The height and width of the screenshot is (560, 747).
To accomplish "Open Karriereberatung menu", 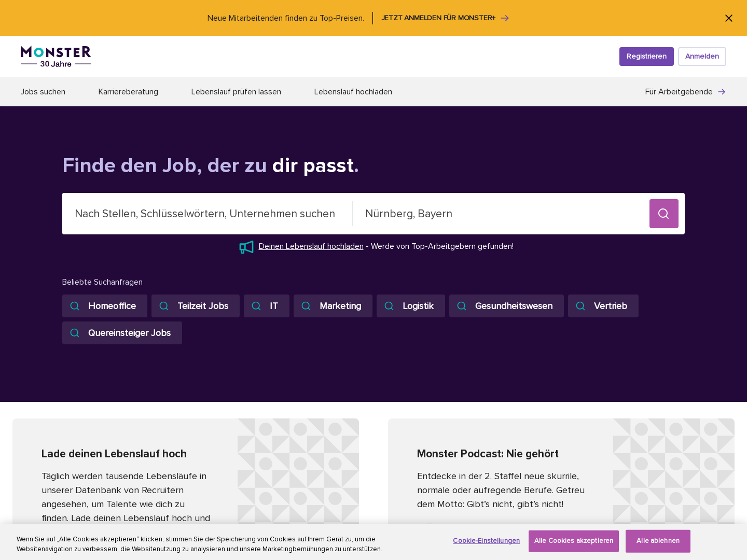I will (128, 92).
